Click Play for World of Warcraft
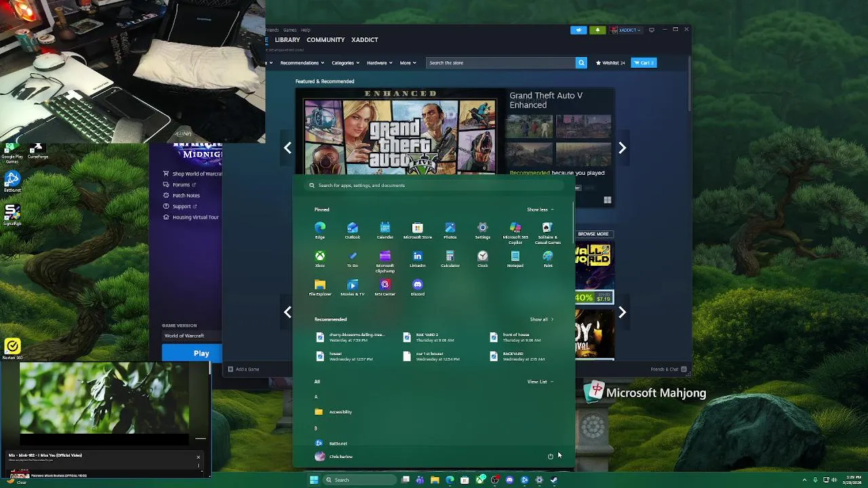Image resolution: width=868 pixels, height=488 pixels. pyautogui.click(x=192, y=353)
